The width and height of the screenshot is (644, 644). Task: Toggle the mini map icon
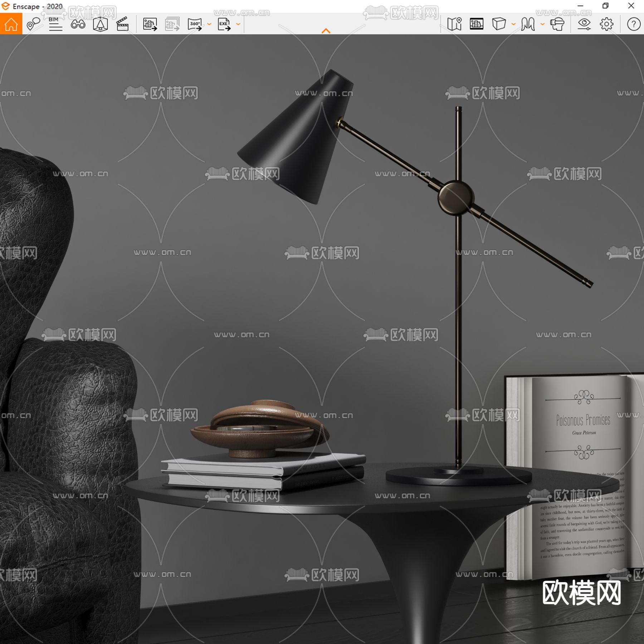pyautogui.click(x=454, y=24)
